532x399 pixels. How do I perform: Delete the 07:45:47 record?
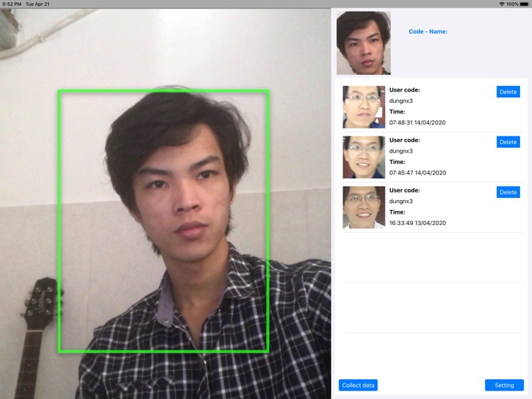click(x=508, y=142)
